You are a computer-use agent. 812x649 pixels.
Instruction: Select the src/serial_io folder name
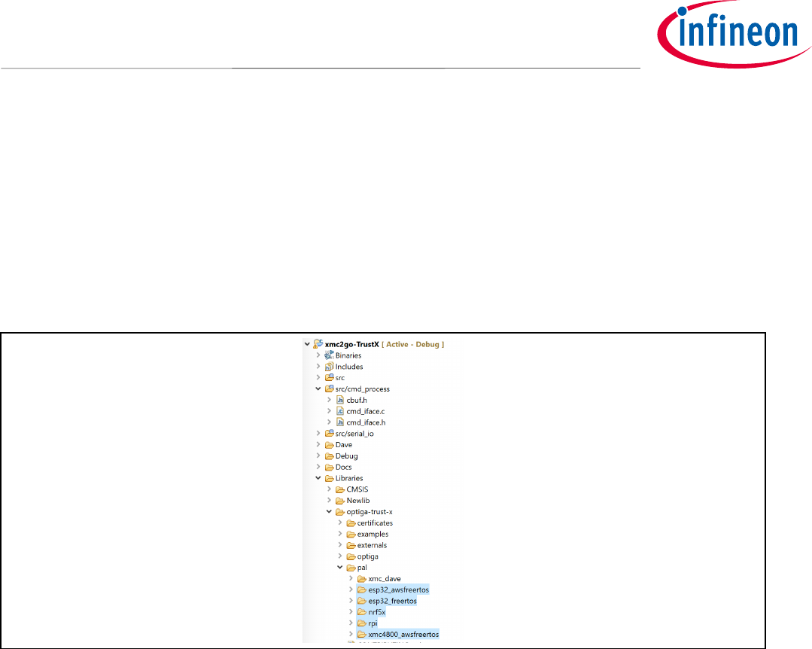tap(354, 434)
